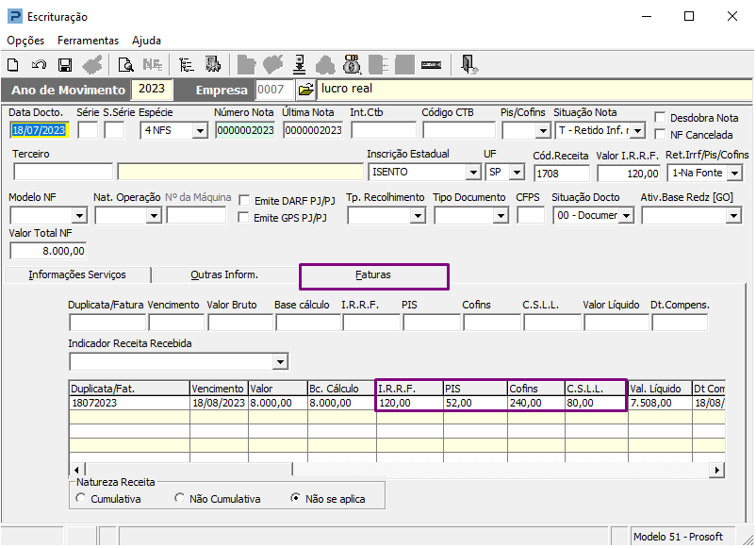Select the Faturas tab
The width and height of the screenshot is (756, 548).
pos(373,276)
